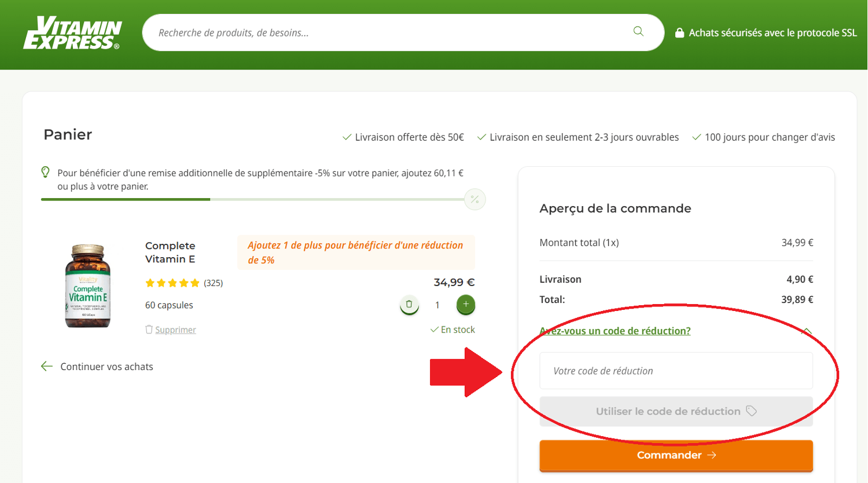The height and width of the screenshot is (483, 868).
Task: Increase quantity with green plus button
Action: 466,305
